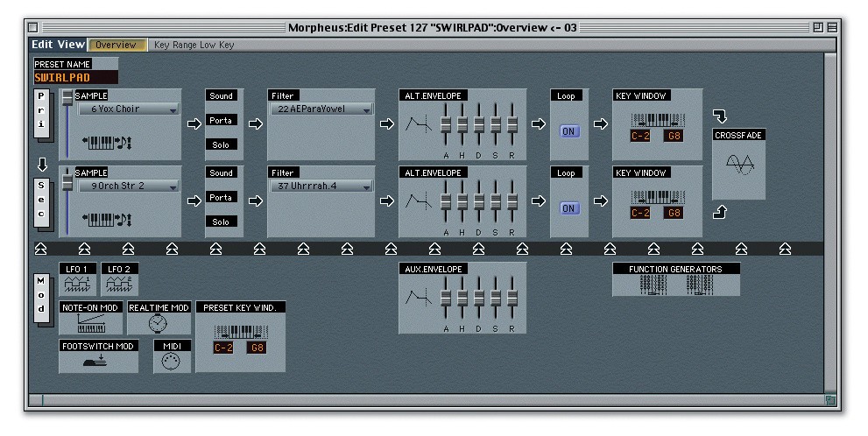Click the LFO 1 waveform icon
The image size is (868, 436).
click(77, 285)
